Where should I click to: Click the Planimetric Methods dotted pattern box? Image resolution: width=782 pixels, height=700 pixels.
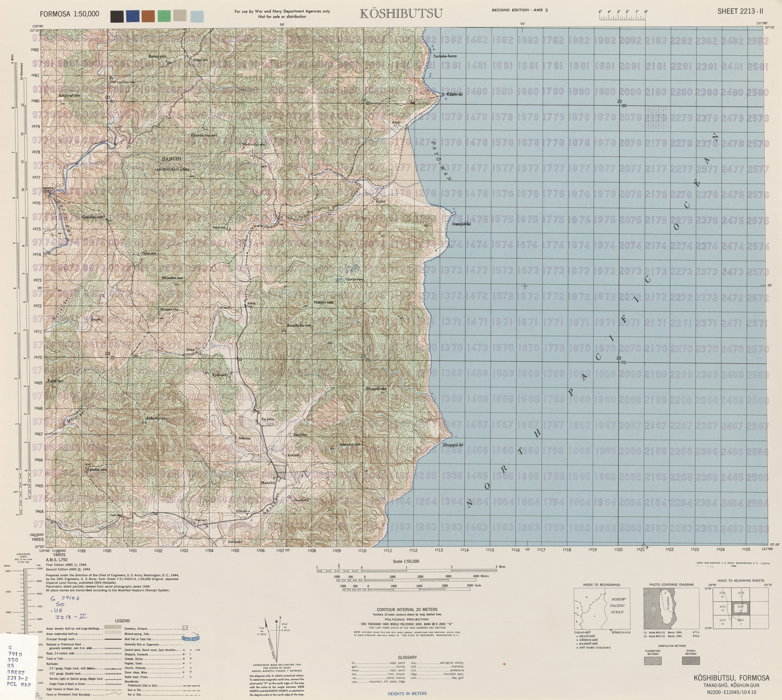tap(653, 661)
